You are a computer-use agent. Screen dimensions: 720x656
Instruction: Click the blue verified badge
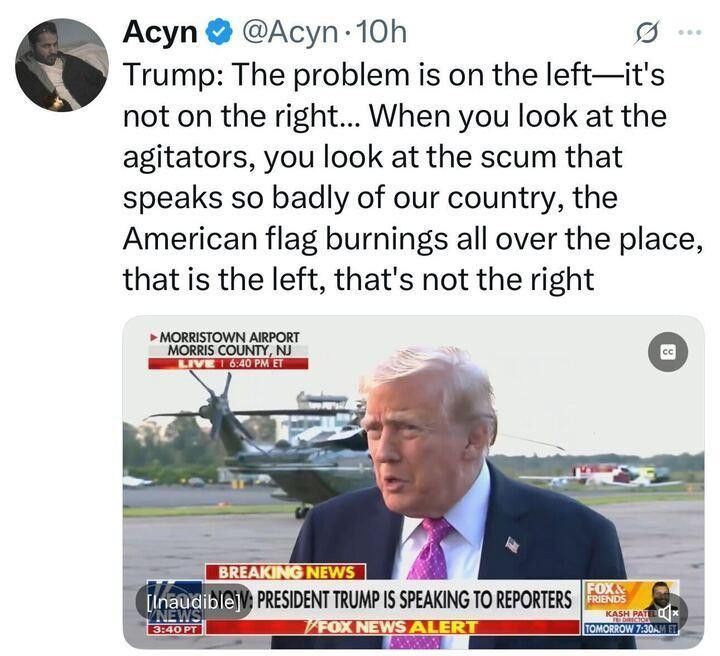(218, 33)
